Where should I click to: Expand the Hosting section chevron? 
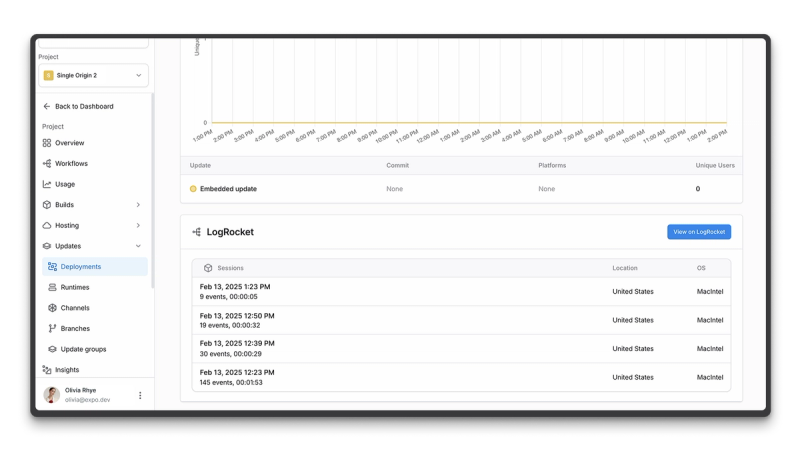(x=138, y=225)
